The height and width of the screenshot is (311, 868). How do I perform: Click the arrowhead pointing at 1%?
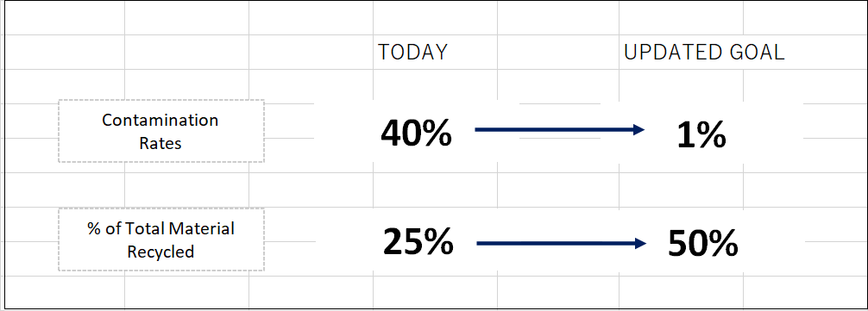[x=639, y=130]
